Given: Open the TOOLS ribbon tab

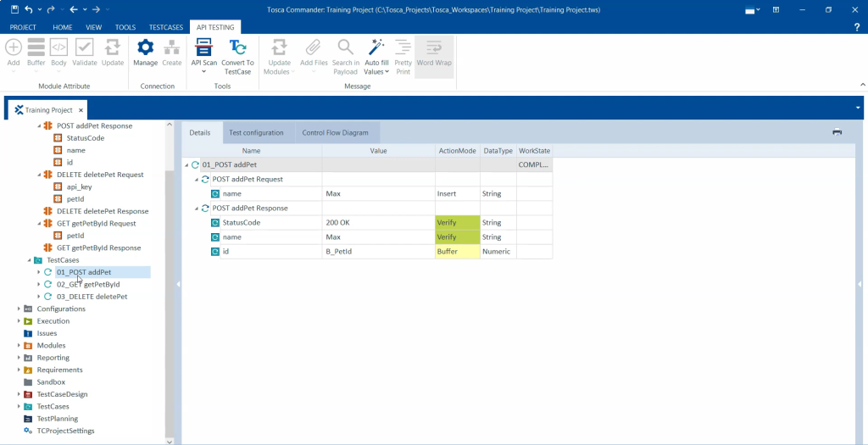Looking at the screenshot, I should 125,27.
